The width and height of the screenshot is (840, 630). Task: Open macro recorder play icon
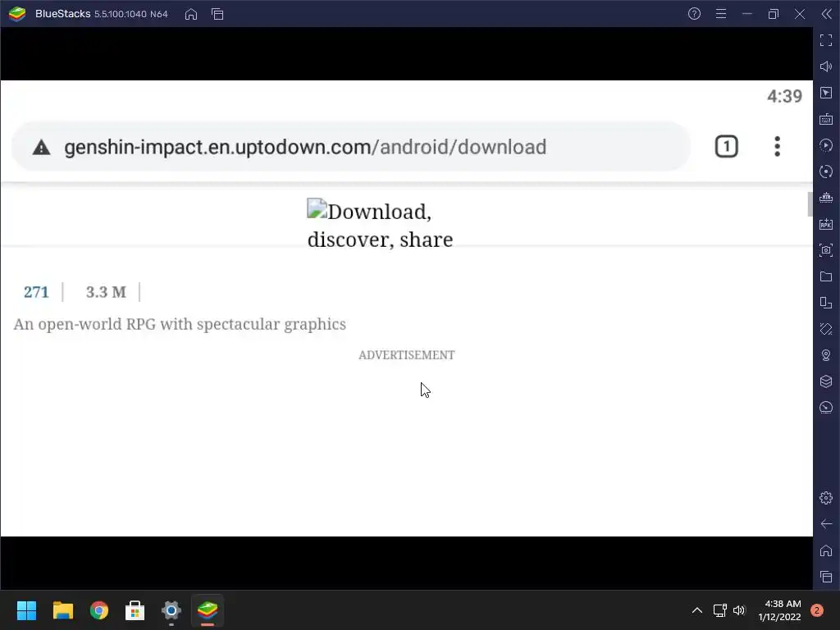click(826, 145)
